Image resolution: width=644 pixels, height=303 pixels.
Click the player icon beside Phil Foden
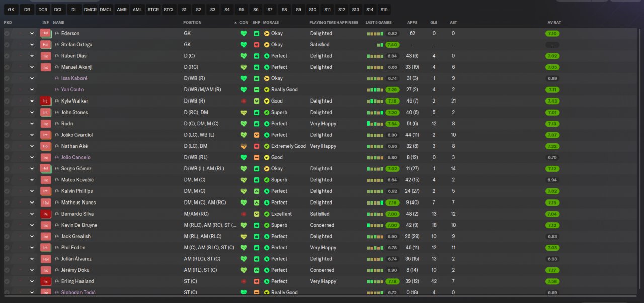(x=57, y=248)
